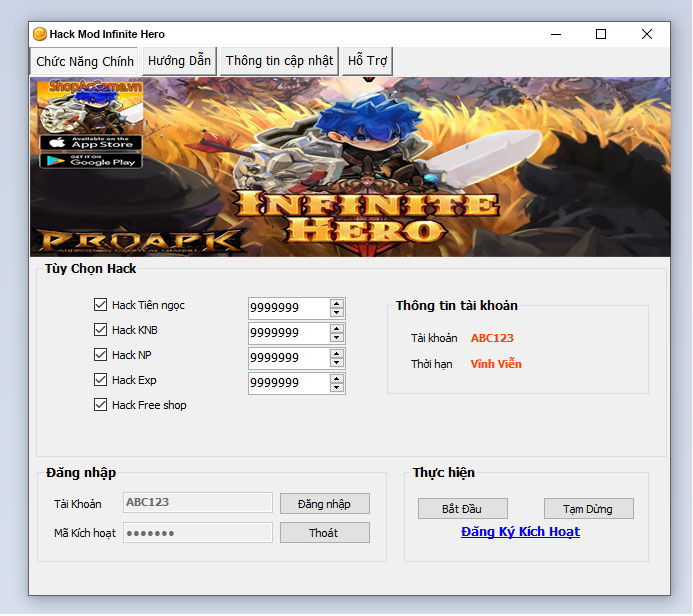The width and height of the screenshot is (693, 616).
Task: Click the App Store badge in banner
Action: point(91,143)
